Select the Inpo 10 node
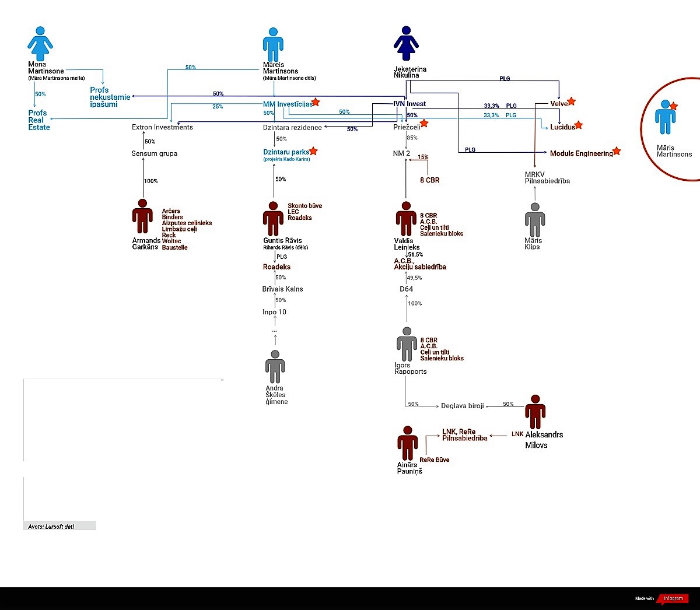 click(x=274, y=312)
